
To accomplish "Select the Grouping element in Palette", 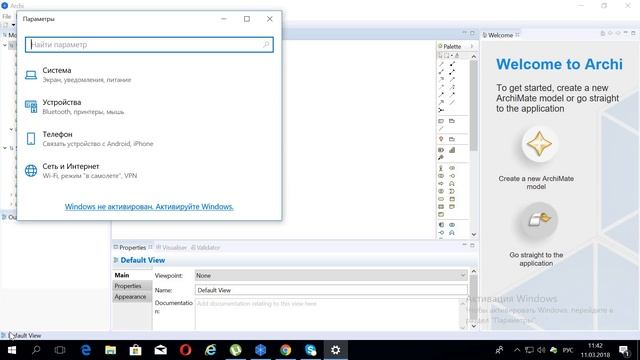I will click(x=452, y=139).
